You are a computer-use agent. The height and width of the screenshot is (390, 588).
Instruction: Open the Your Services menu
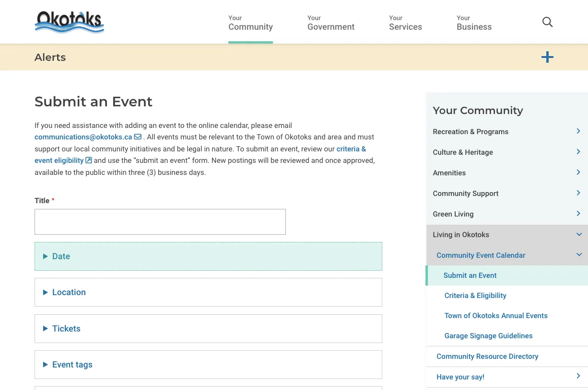pos(405,23)
